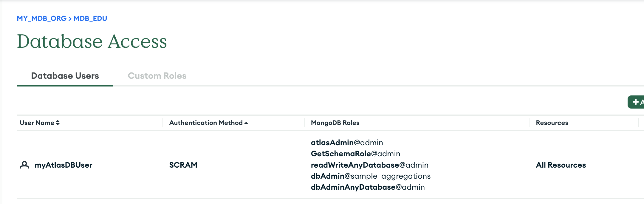Click the MongoDB Roles column header

(335, 123)
